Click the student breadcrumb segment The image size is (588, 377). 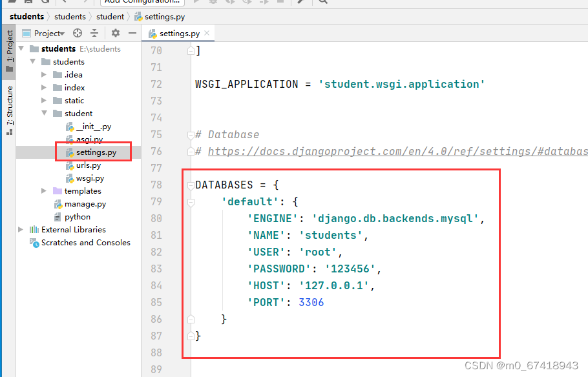tap(110, 17)
